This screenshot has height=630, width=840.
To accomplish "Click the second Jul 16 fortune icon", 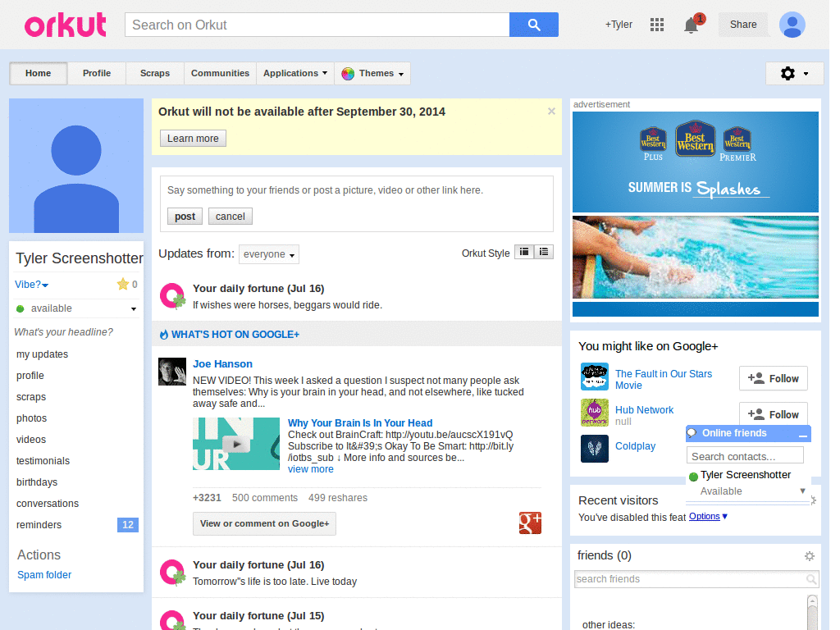I will click(173, 573).
